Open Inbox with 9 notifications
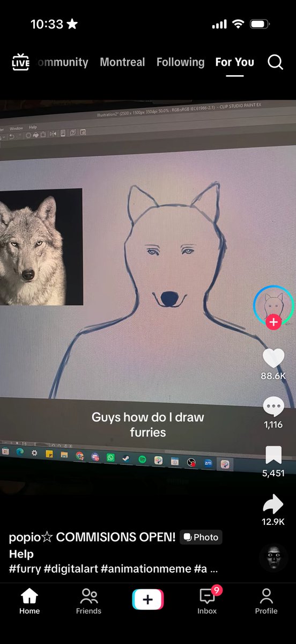Viewport: 296px width, 644px height. point(207,601)
